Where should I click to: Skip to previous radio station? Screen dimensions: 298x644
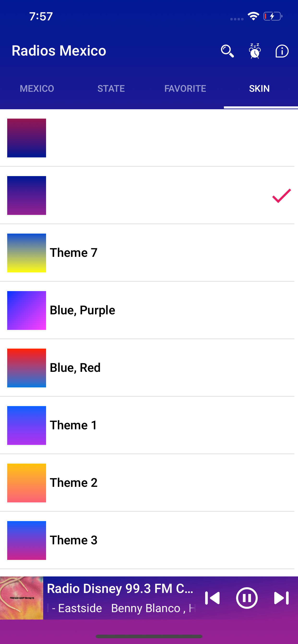coord(212,598)
